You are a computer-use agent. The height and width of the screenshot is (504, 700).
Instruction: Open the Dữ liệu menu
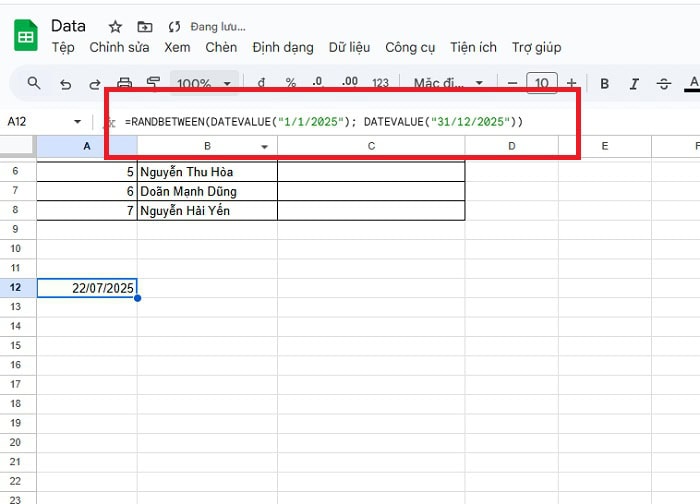tap(349, 47)
